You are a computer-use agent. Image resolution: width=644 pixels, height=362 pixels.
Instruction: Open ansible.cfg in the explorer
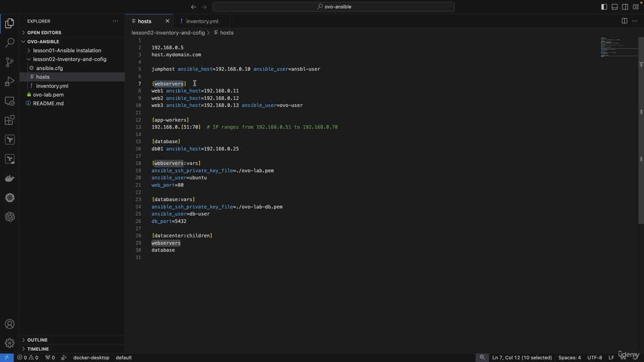pos(49,68)
